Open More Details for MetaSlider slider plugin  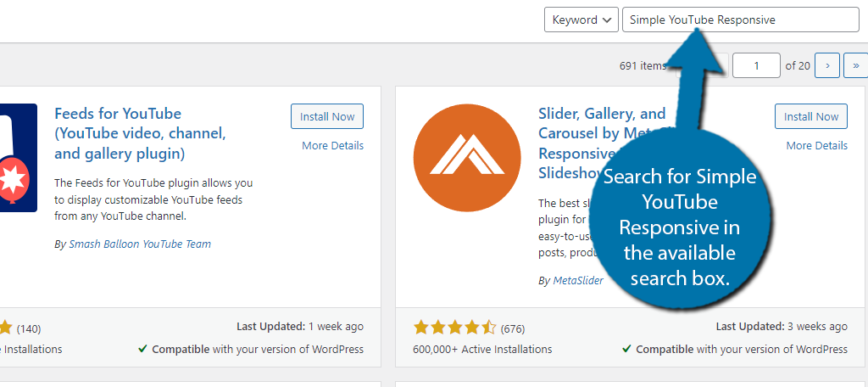(816, 145)
